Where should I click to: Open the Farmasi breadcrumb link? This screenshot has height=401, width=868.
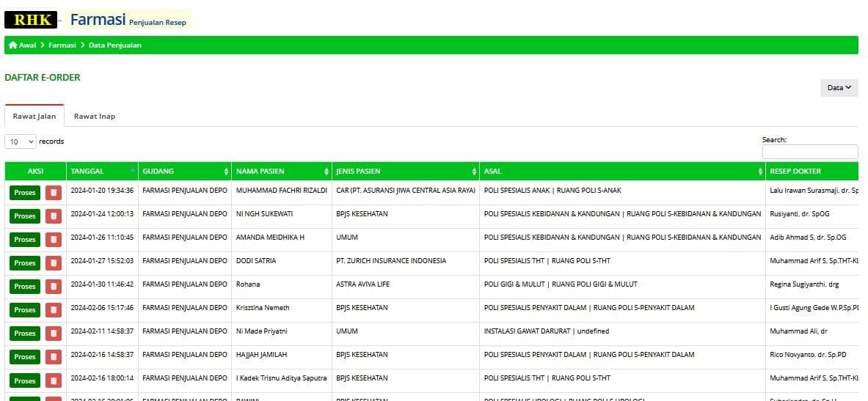coord(62,45)
